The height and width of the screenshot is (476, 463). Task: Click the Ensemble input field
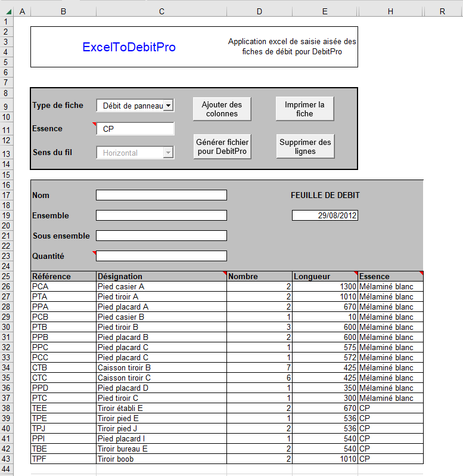pos(161,215)
